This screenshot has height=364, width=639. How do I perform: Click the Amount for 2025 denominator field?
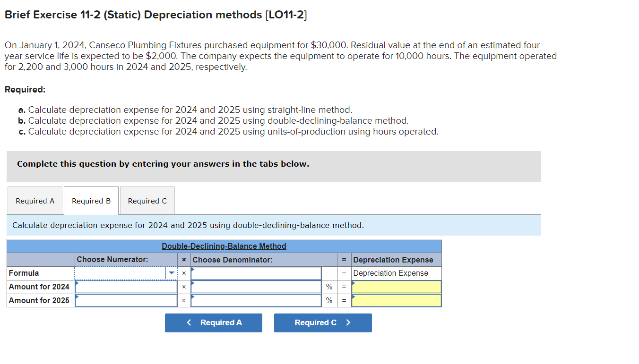[256, 300]
